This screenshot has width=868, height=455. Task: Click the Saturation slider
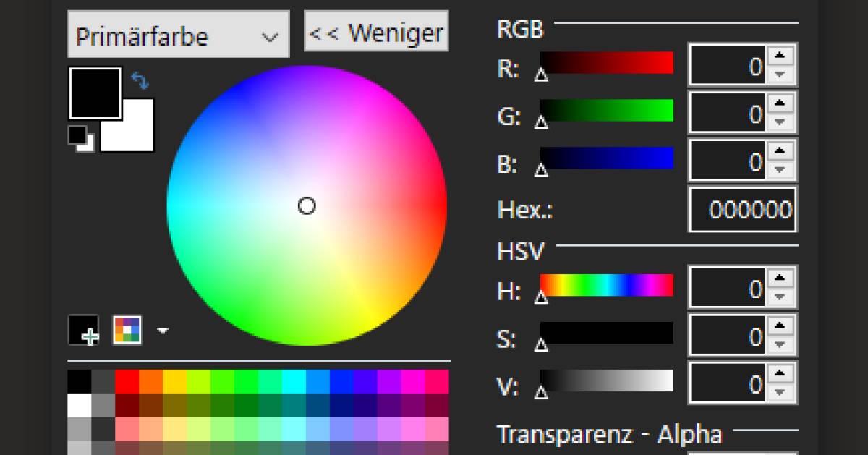(x=606, y=333)
